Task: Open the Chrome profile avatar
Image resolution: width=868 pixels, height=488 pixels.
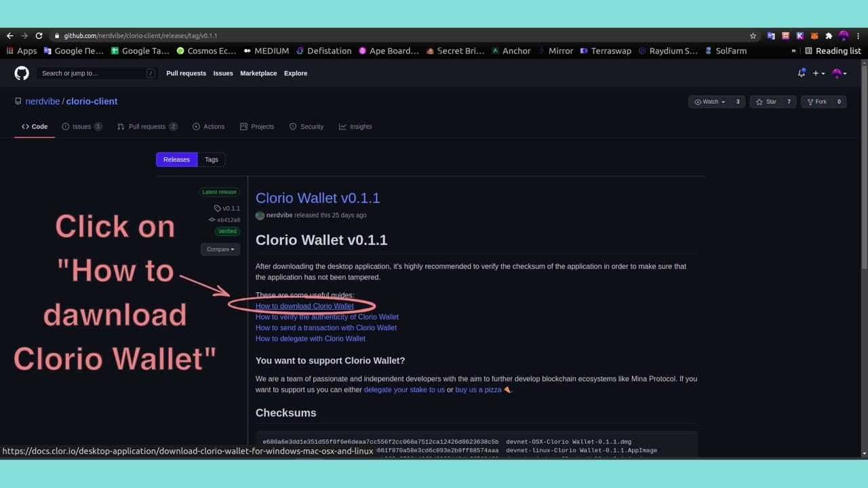Action: pos(844,36)
